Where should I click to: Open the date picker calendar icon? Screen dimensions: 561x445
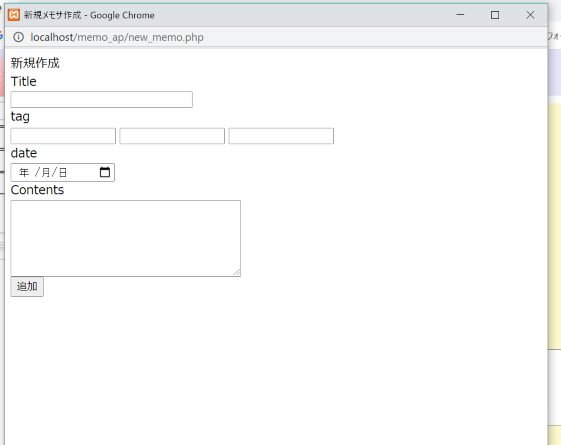(105, 172)
